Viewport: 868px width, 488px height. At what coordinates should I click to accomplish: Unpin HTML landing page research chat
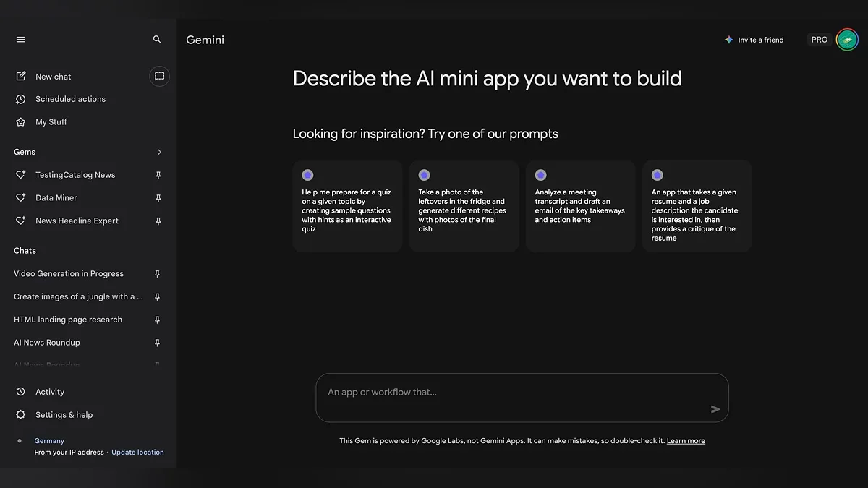coord(158,320)
